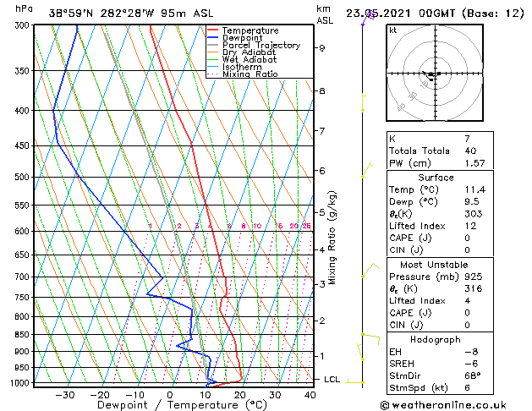Click the Wet Adiabat legend label
Screen dimensions: 532x411
[250, 60]
